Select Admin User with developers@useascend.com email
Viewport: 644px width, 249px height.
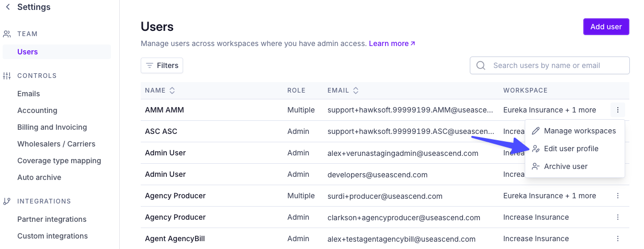(x=165, y=174)
